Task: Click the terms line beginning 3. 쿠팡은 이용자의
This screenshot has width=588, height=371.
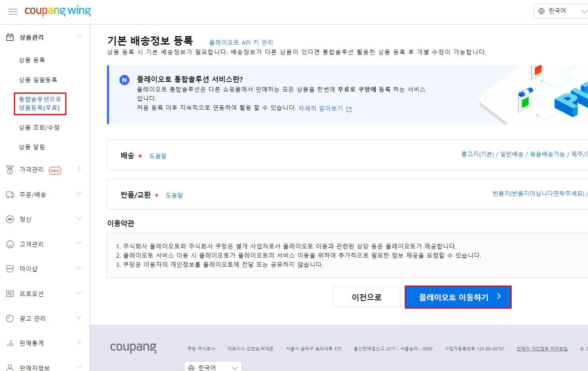Action: pyautogui.click(x=219, y=265)
